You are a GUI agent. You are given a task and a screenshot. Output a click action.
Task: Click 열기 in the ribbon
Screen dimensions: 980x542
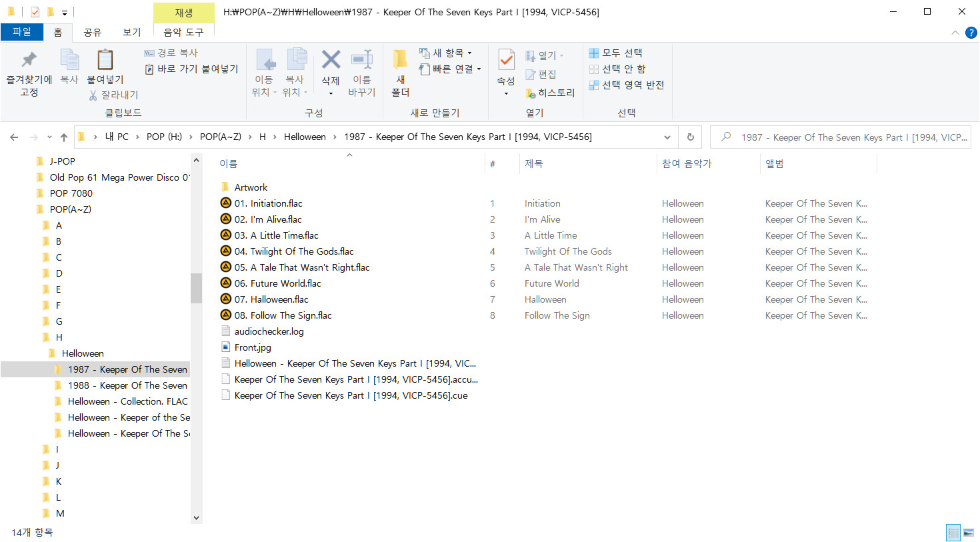[545, 55]
